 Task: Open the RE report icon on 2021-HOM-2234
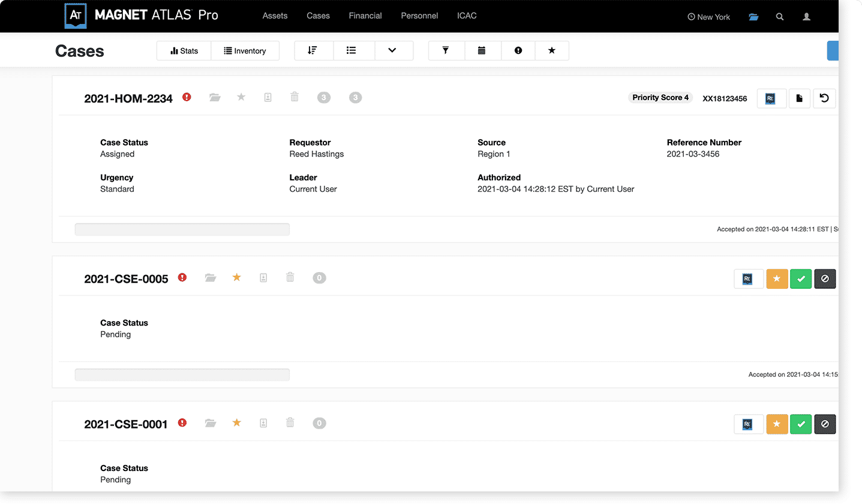pos(771,98)
